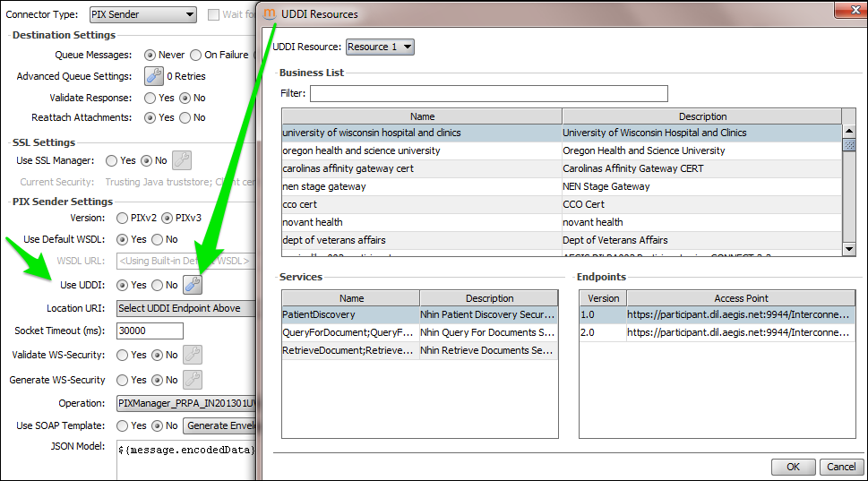The image size is (868, 481).
Task: Click the Generate WS-Security wrench icon
Action: click(193, 379)
